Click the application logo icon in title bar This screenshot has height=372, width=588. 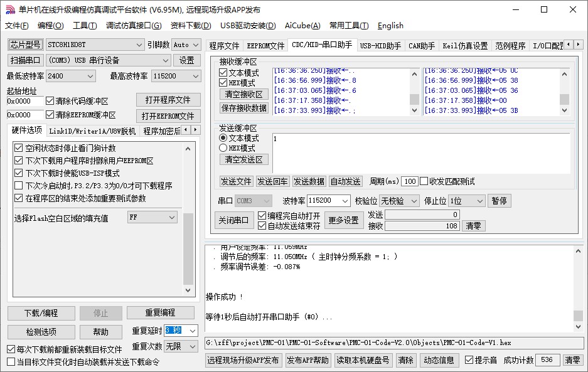(x=10, y=10)
